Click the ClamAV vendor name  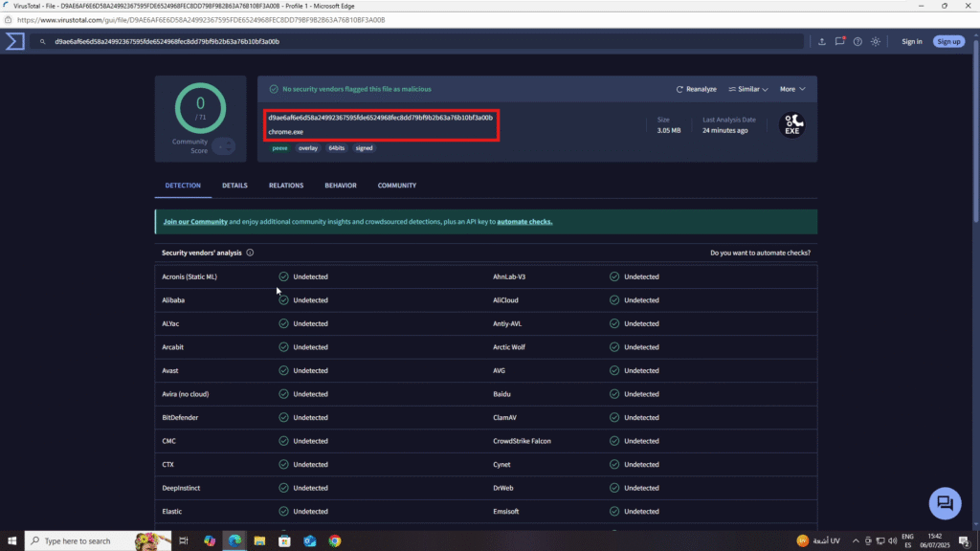click(504, 417)
